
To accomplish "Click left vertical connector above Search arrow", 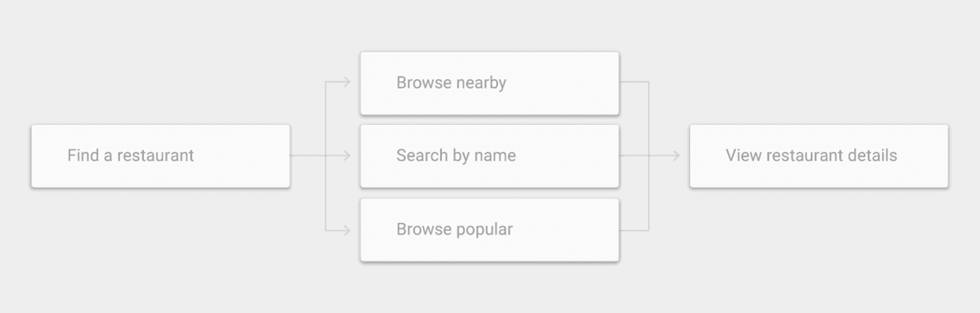I will tap(326, 119).
